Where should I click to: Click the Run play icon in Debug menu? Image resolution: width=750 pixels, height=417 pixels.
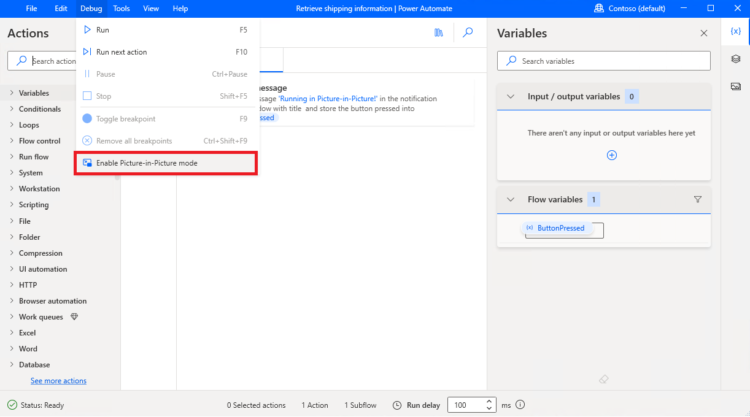click(x=87, y=30)
